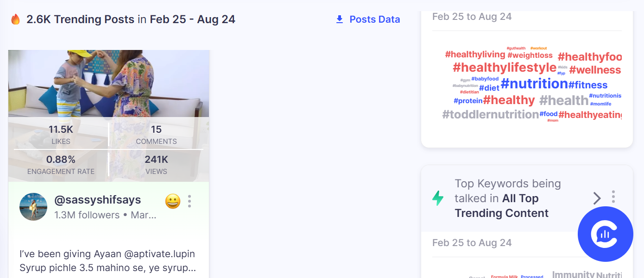
Task: Open the blue chat analytics floating button
Action: (x=605, y=234)
